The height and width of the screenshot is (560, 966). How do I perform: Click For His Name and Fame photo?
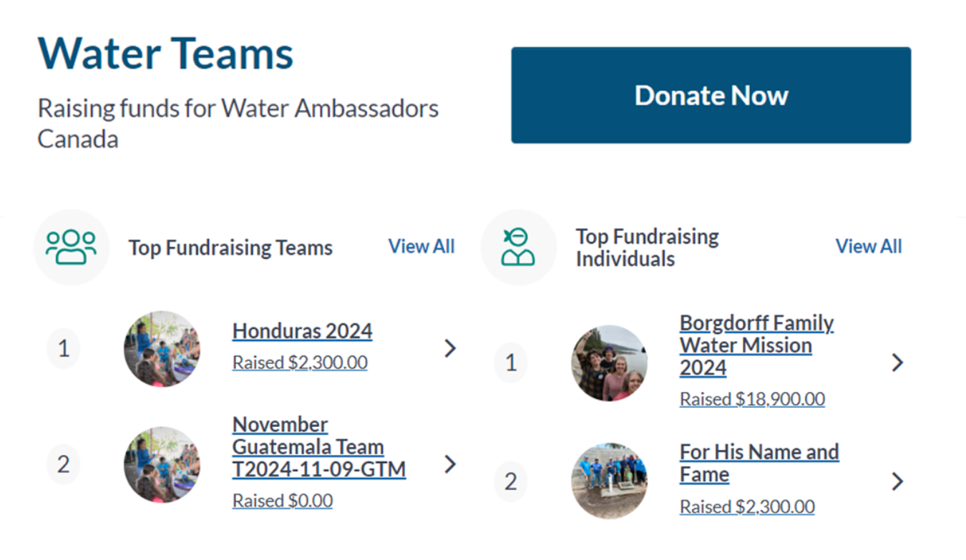tap(609, 481)
